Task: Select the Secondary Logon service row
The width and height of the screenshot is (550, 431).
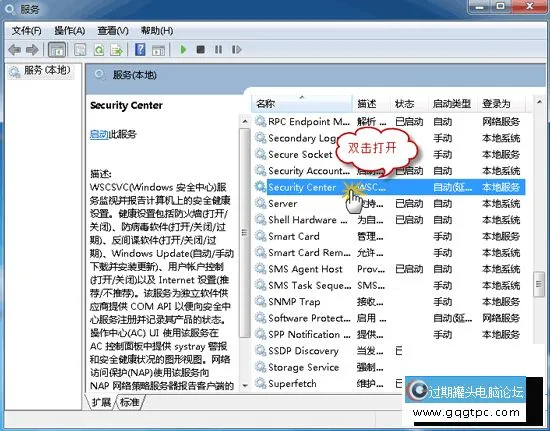Action: (389, 138)
